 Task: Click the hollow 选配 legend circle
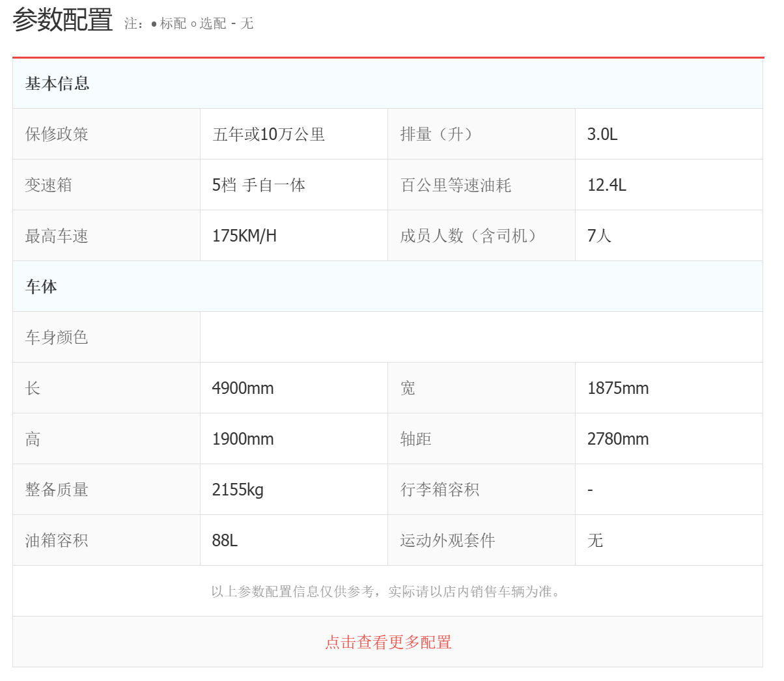coord(193,24)
